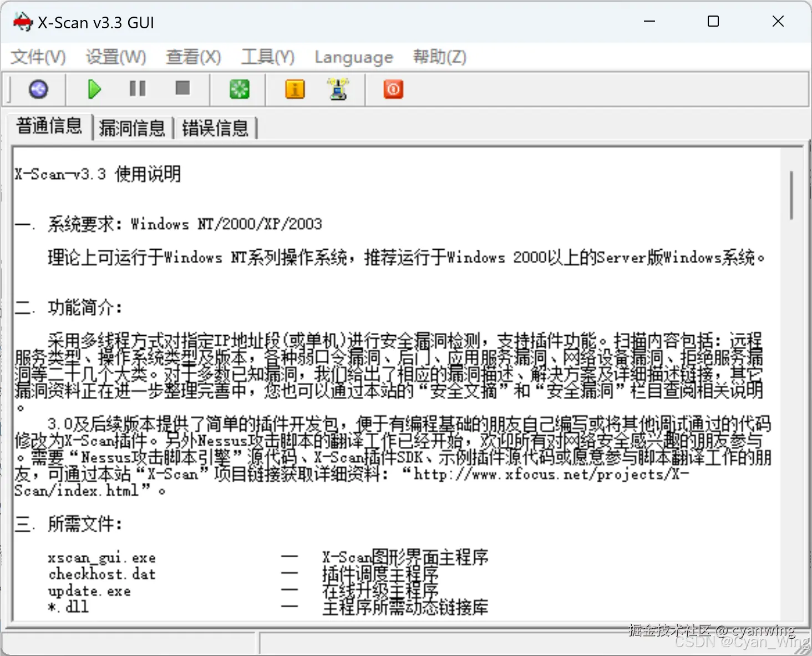Click the description 'X-Scan图形界面主程序'
Screen dimensions: 812x656
tap(405, 557)
